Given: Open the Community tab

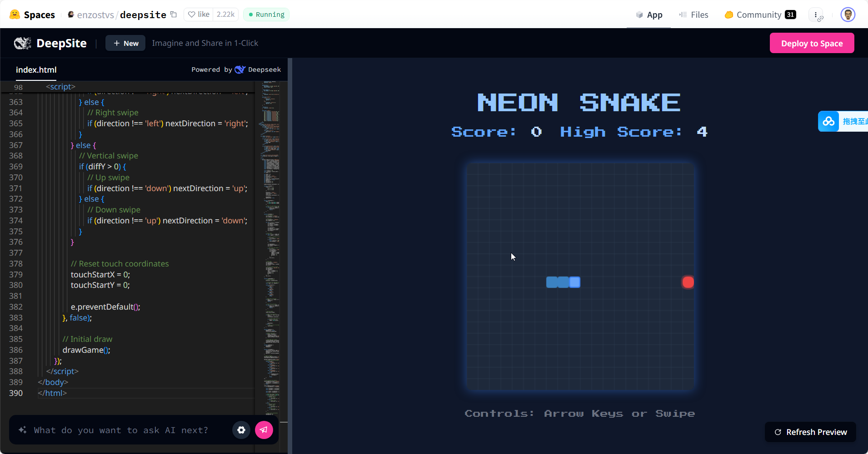Looking at the screenshot, I should 760,15.
